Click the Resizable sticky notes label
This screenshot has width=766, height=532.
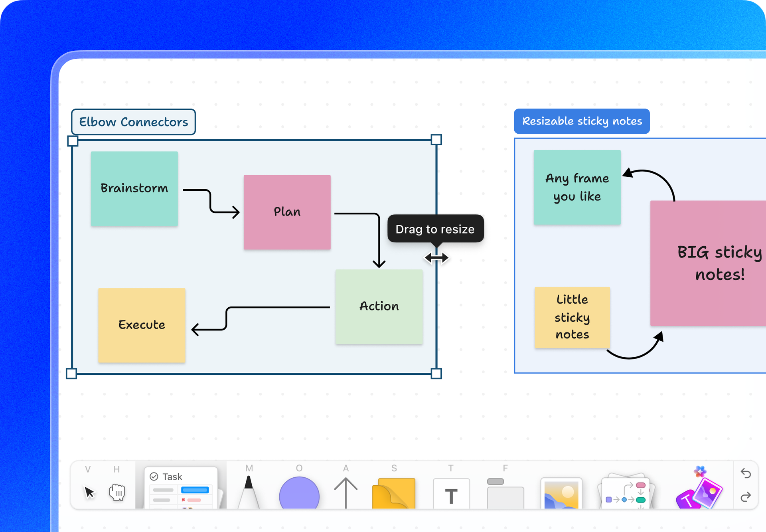(582, 121)
